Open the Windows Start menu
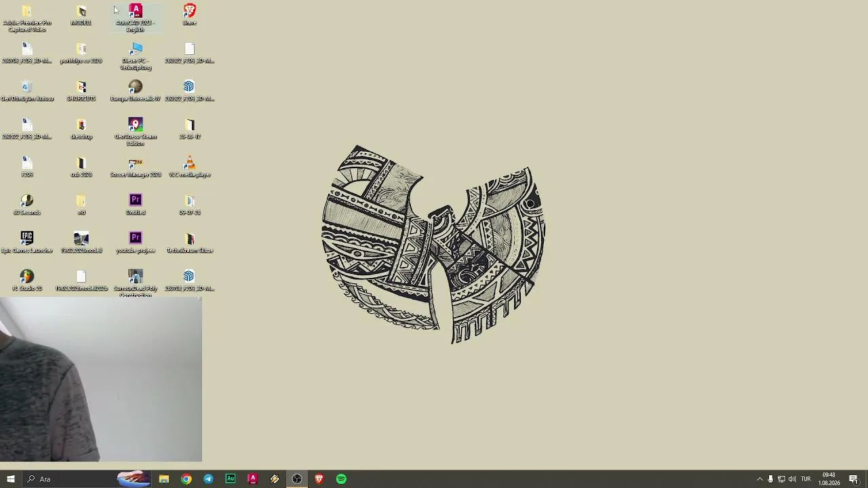 [10, 479]
